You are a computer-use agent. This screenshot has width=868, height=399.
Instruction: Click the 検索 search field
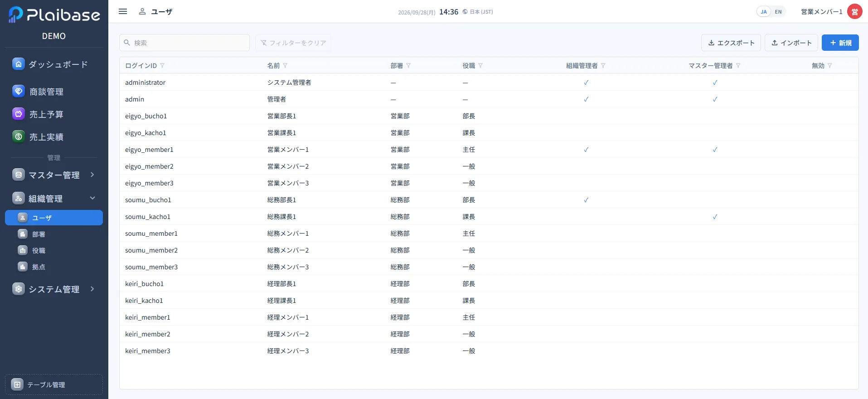click(184, 43)
